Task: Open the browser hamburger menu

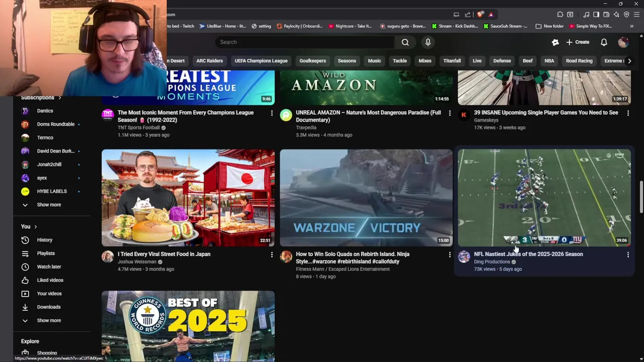Action: click(x=636, y=15)
